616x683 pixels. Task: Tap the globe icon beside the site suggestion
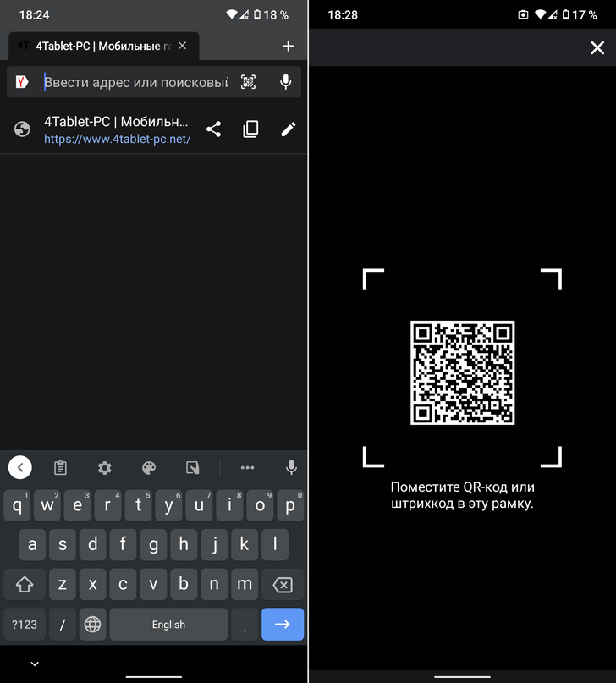[x=22, y=129]
